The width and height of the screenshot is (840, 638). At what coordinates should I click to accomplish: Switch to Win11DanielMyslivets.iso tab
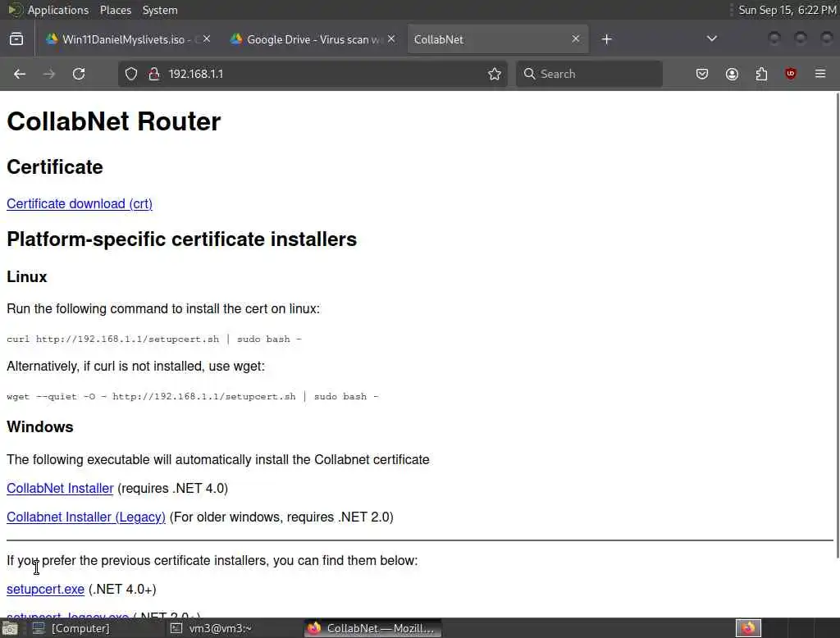127,39
